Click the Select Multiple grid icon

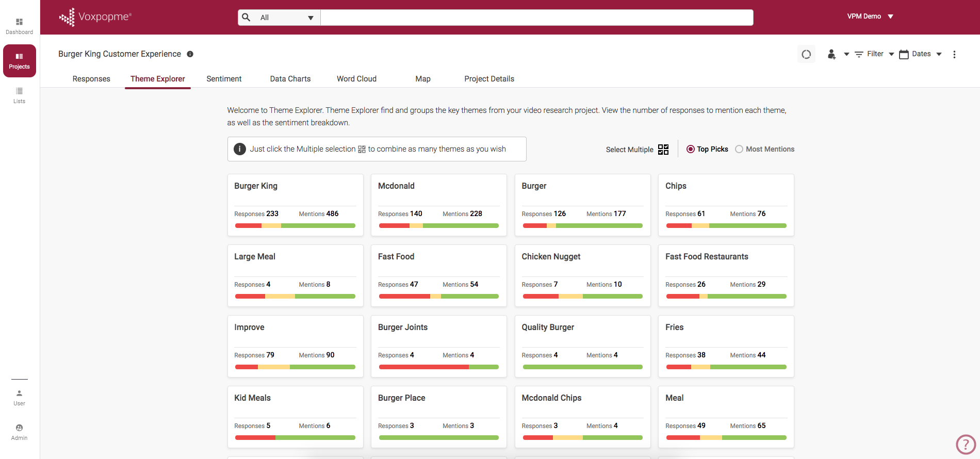663,149
